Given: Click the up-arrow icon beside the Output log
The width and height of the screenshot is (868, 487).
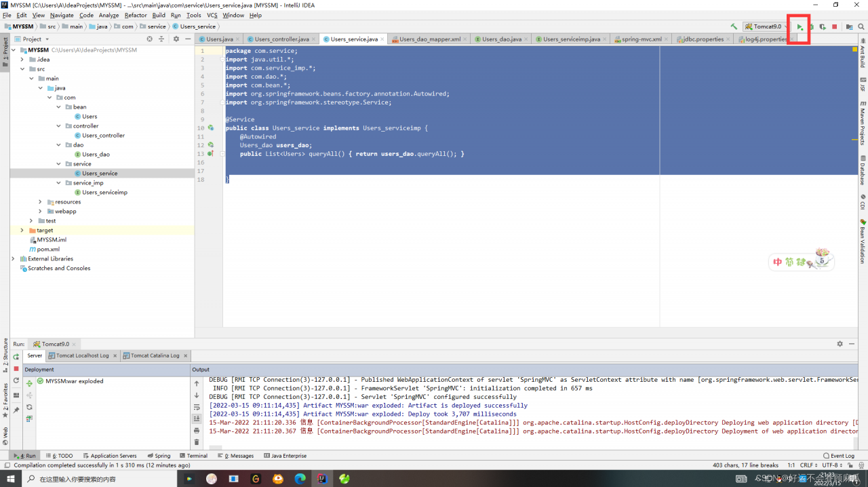Looking at the screenshot, I should point(197,383).
